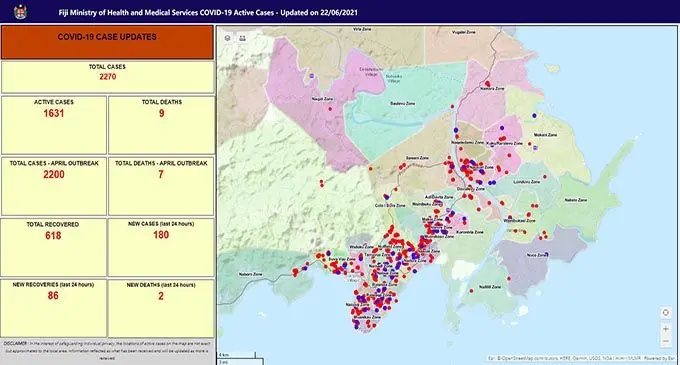Open the map layers list icon

[x=228, y=38]
